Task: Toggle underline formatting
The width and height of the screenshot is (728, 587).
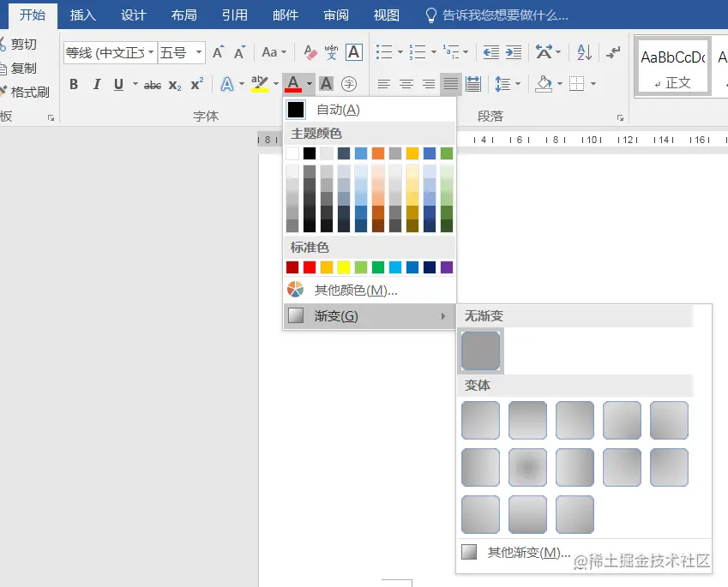Action: tap(119, 85)
